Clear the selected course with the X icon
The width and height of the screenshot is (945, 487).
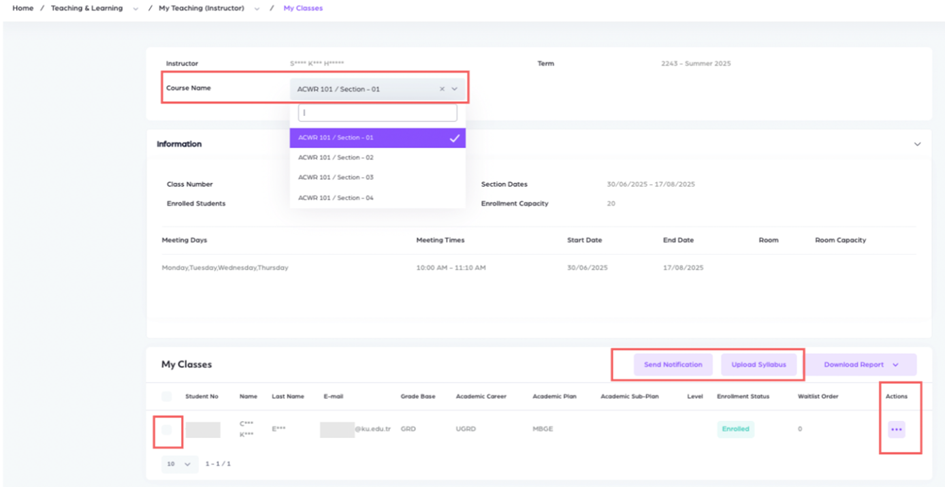(442, 89)
